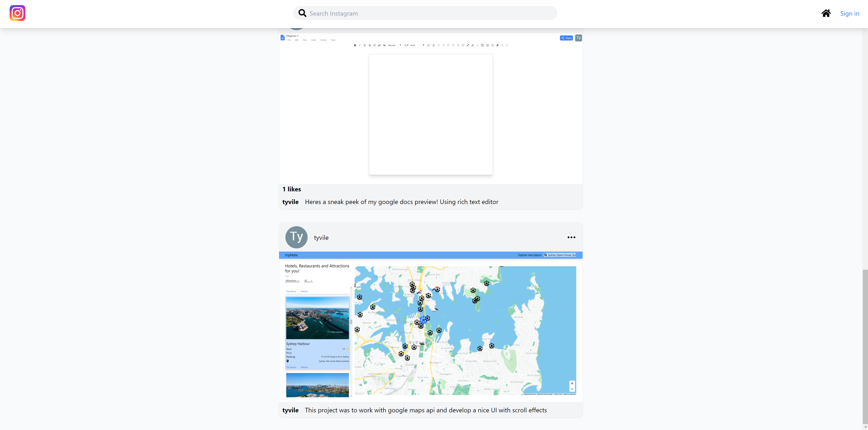
Task: Click the 1 likes count
Action: [x=292, y=189]
